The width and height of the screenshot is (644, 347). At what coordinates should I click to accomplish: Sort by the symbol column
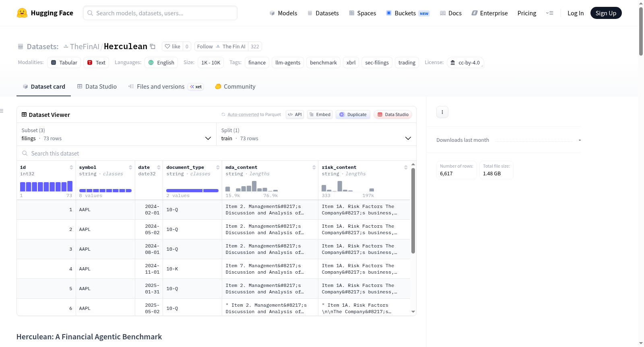pyautogui.click(x=130, y=167)
